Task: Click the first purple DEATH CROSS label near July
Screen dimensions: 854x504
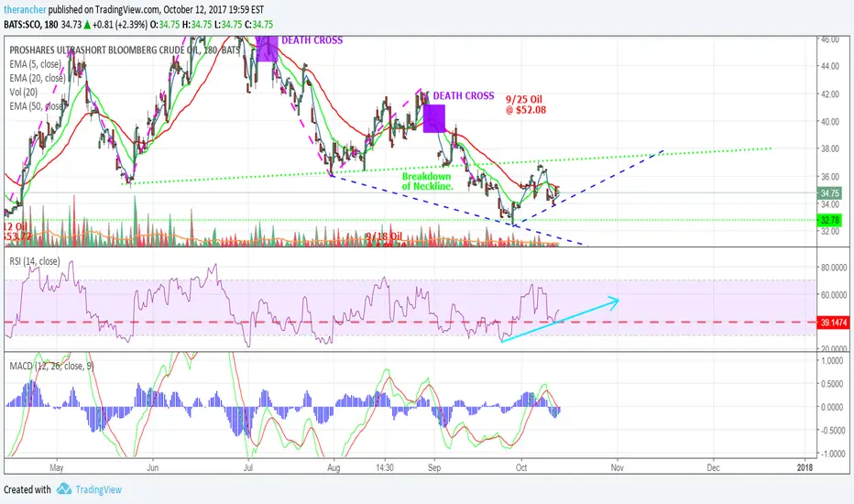Action: click(312, 40)
